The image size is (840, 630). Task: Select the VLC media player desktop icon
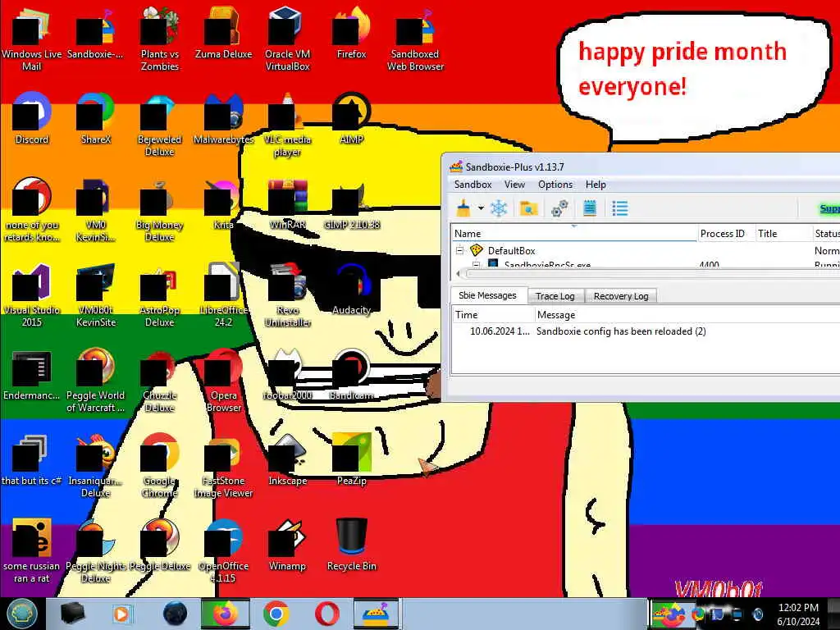(287, 126)
